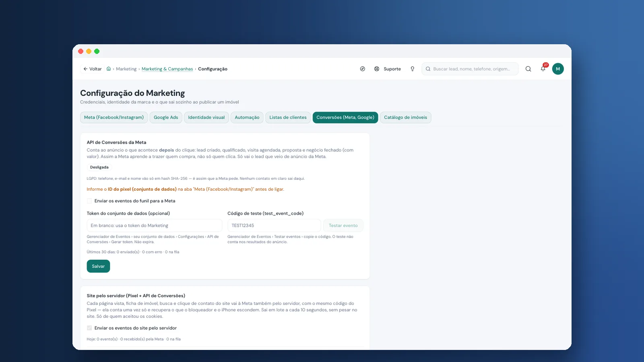
Task: Click the API de Conversões da Meta heading
Action: 117,142
